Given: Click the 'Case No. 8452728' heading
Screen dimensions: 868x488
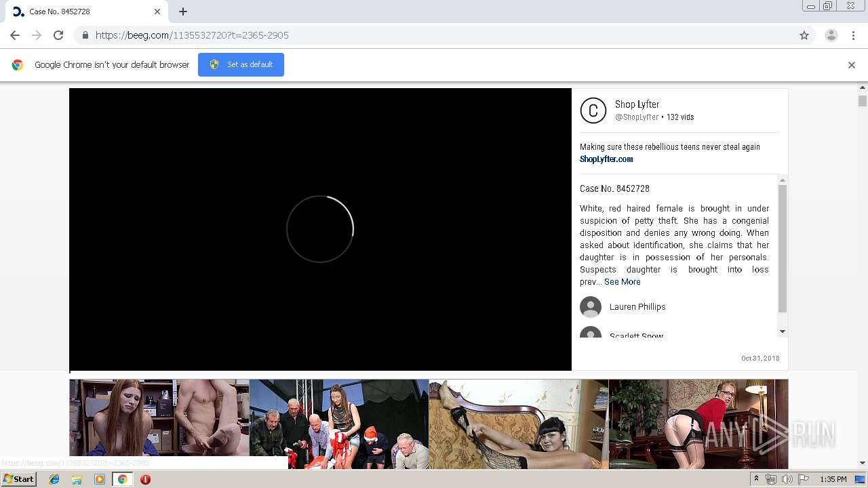Looking at the screenshot, I should (x=614, y=188).
